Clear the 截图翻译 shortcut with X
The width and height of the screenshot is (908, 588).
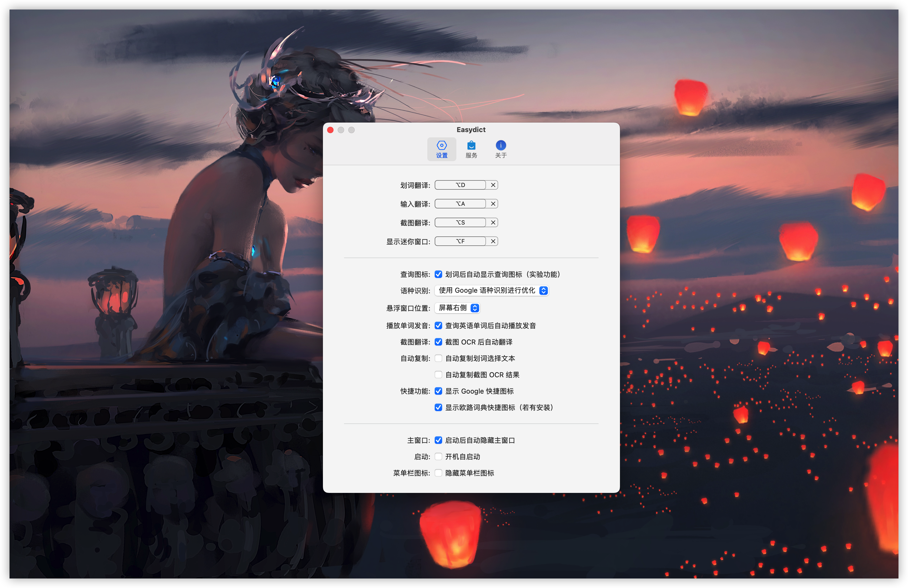[493, 222]
